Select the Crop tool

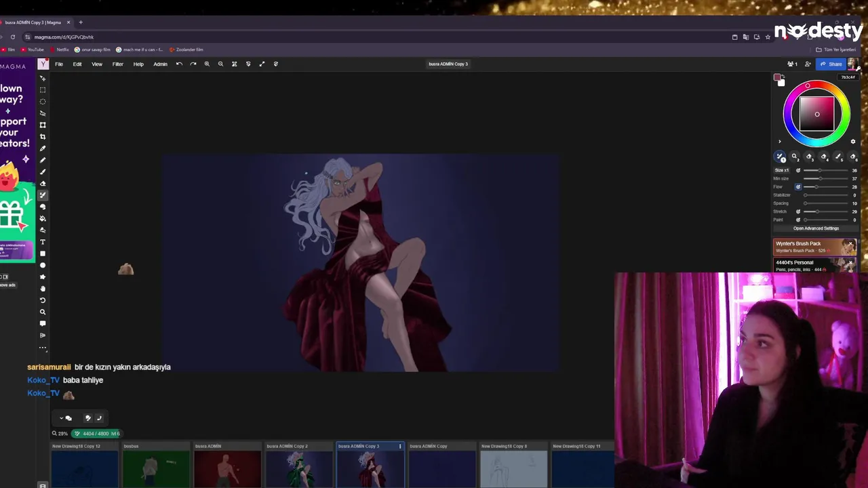coord(43,136)
